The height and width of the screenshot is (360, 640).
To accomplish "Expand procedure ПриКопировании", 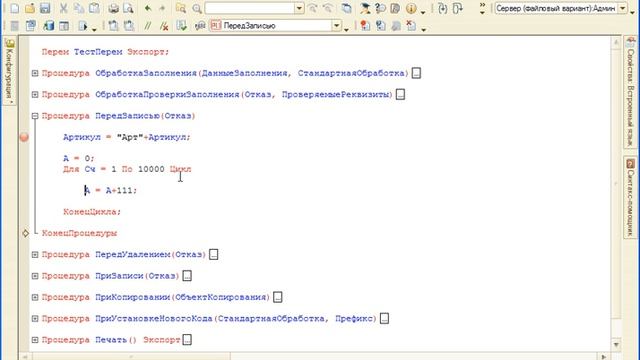I will (35, 298).
